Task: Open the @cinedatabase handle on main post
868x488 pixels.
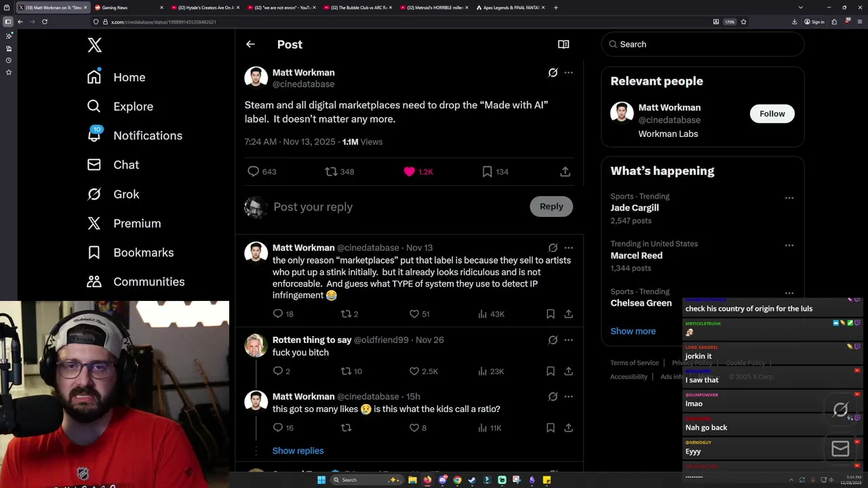Action: pyautogui.click(x=303, y=84)
